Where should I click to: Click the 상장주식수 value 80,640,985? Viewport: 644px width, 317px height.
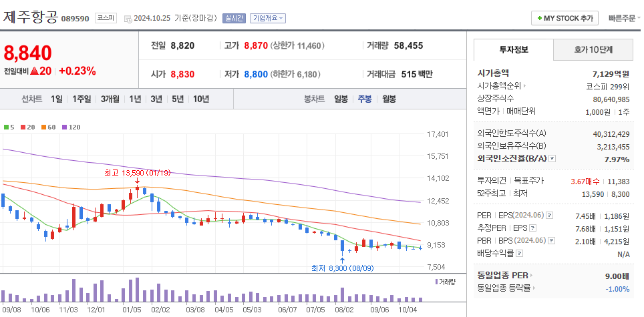pos(611,99)
